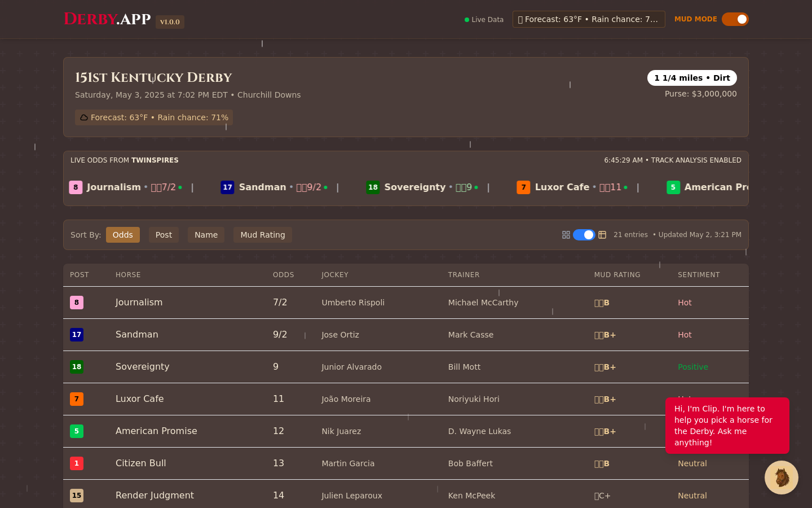Click the 151st Kentucky Derby title

pyautogui.click(x=153, y=77)
